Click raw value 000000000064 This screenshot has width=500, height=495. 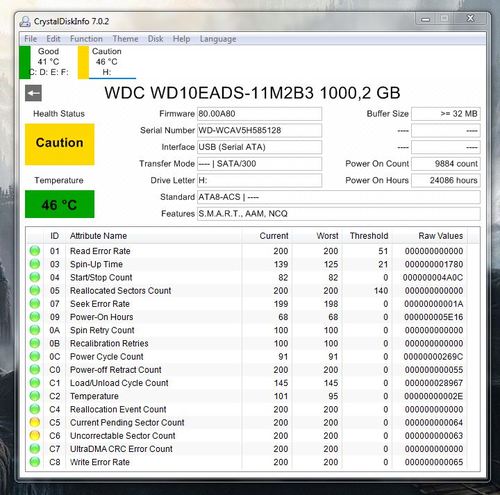pos(434,422)
